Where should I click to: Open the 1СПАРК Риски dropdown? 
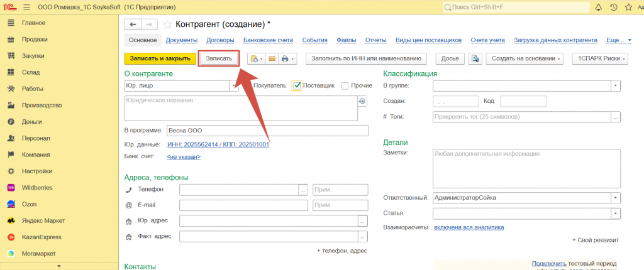tap(599, 59)
